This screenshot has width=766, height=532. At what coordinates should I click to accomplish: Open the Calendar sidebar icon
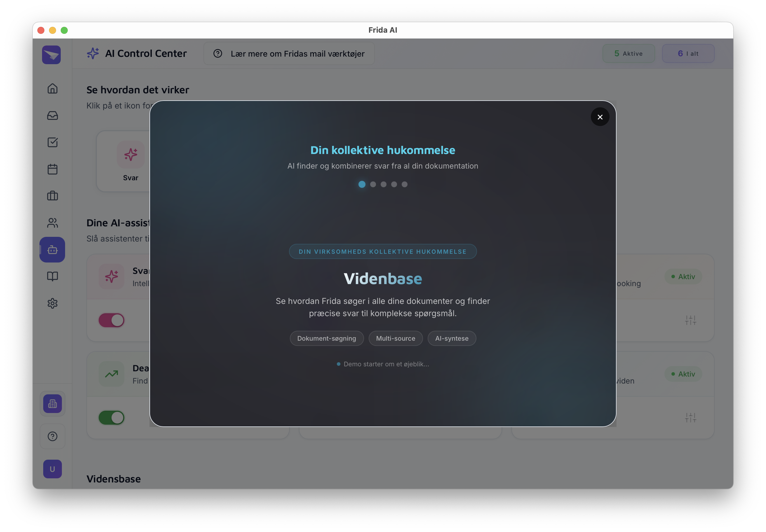pyautogui.click(x=52, y=169)
